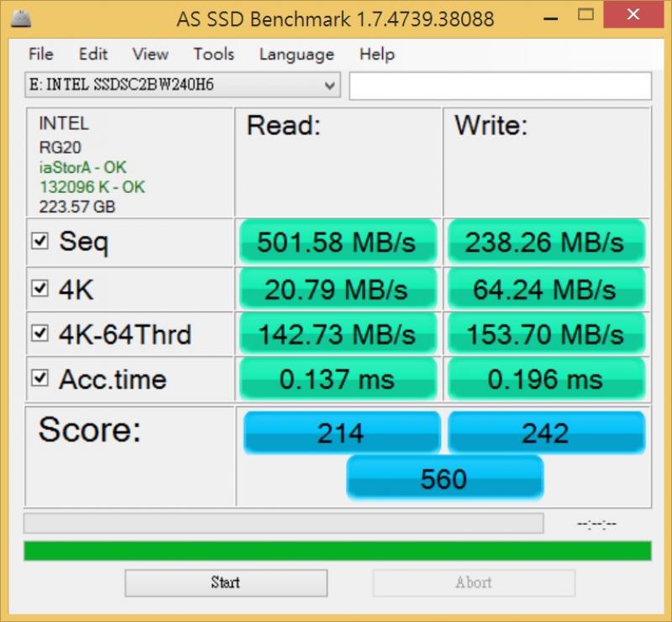This screenshot has height=622, width=672.
Task: Click the 4K read result 20.79 MB/s
Action: pyautogui.click(x=339, y=287)
